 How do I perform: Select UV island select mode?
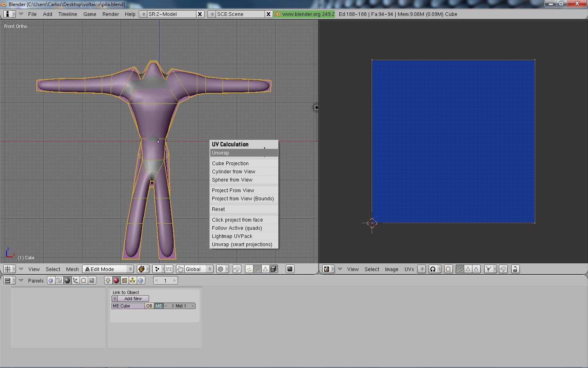point(476,269)
